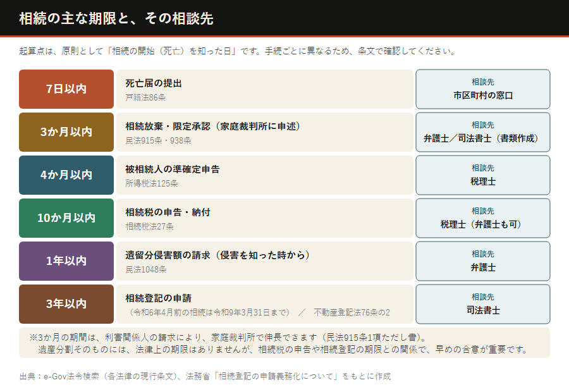The height and width of the screenshot is (392, 569).
Task: Select 相続登記の申請 heading
Action: coord(158,298)
